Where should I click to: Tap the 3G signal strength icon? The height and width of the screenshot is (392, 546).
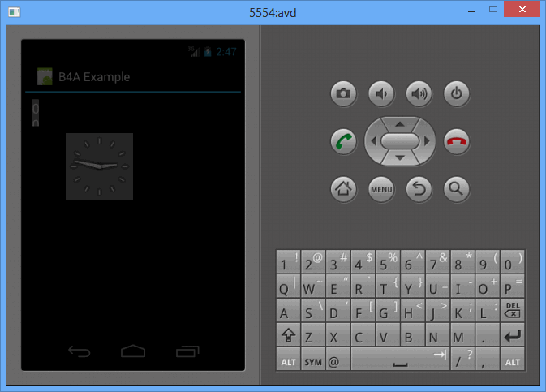click(x=194, y=51)
